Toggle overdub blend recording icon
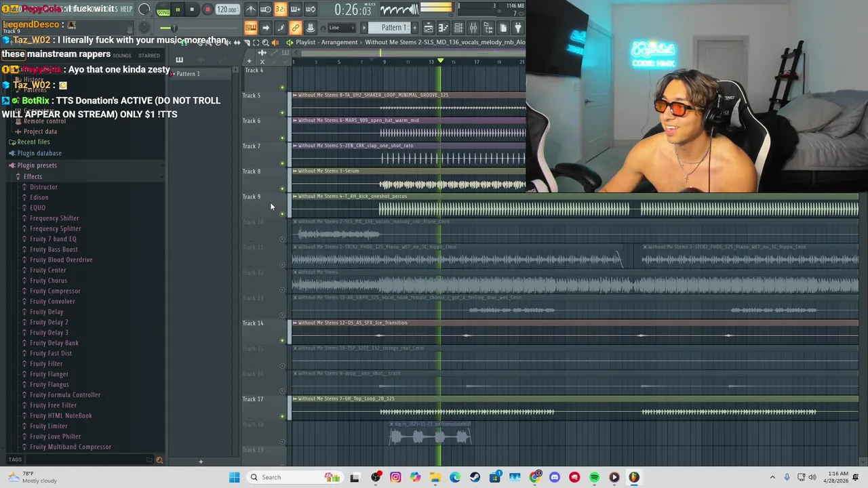 point(295,9)
